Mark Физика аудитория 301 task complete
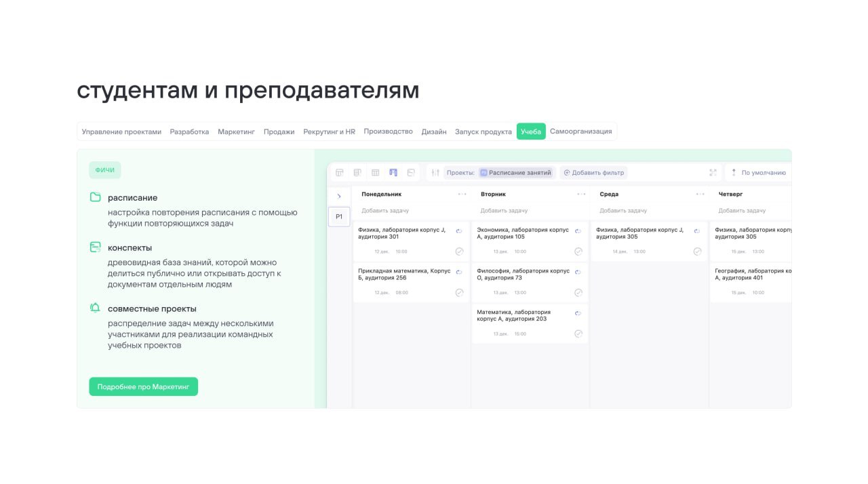 tap(459, 251)
